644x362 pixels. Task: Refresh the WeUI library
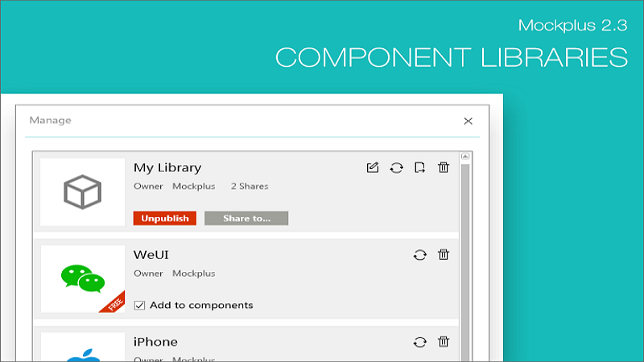click(419, 255)
